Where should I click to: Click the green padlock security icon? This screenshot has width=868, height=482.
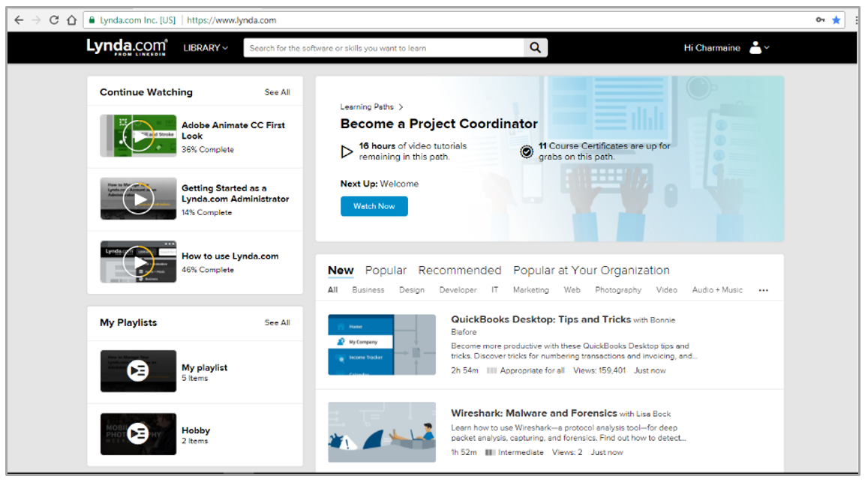[92, 20]
